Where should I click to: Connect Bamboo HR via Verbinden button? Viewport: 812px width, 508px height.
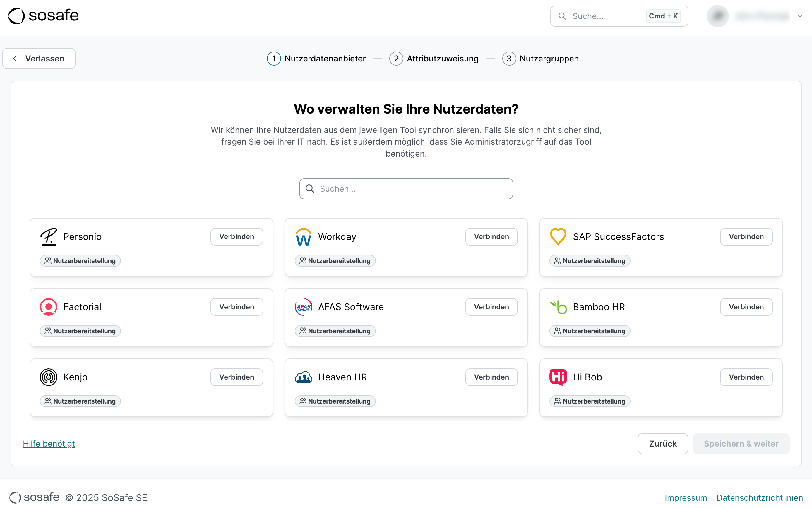[746, 307]
